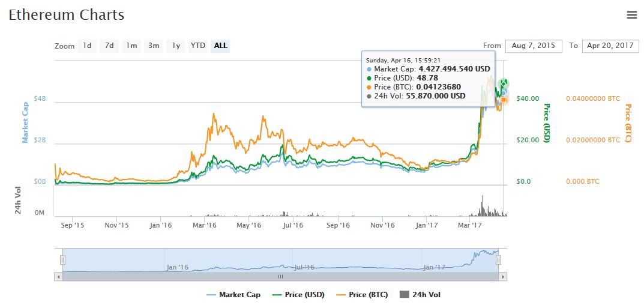Click the 24h Vol axis title

pos(18,200)
